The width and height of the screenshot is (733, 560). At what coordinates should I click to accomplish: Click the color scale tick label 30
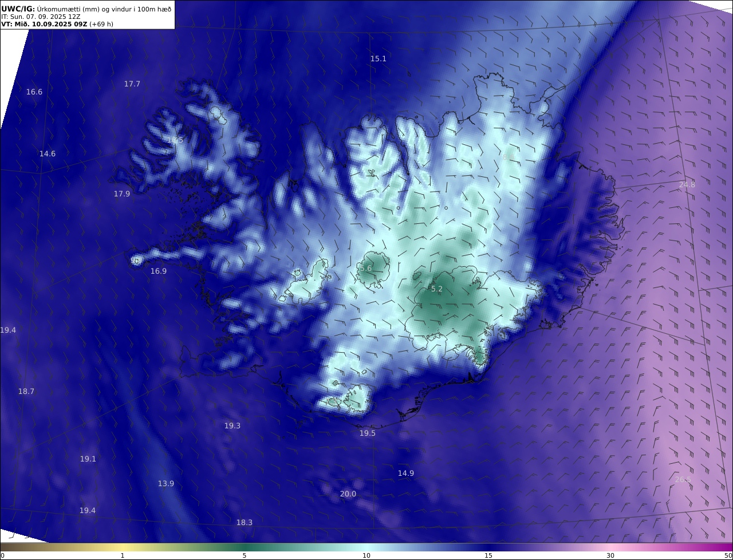pyautogui.click(x=610, y=555)
